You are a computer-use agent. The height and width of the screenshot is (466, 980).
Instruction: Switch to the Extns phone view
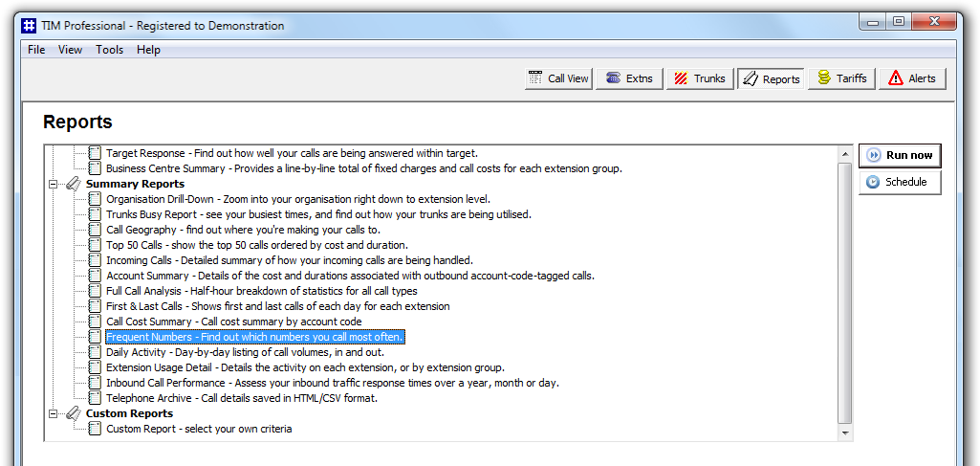coord(629,78)
